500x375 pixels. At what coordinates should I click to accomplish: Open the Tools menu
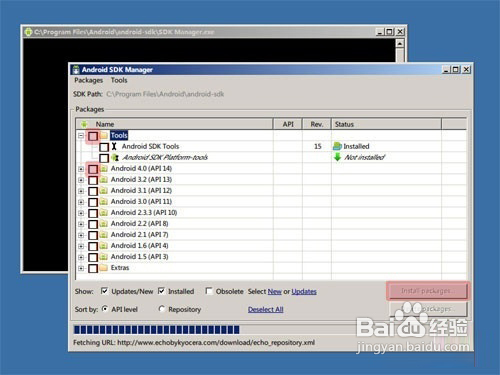click(119, 80)
